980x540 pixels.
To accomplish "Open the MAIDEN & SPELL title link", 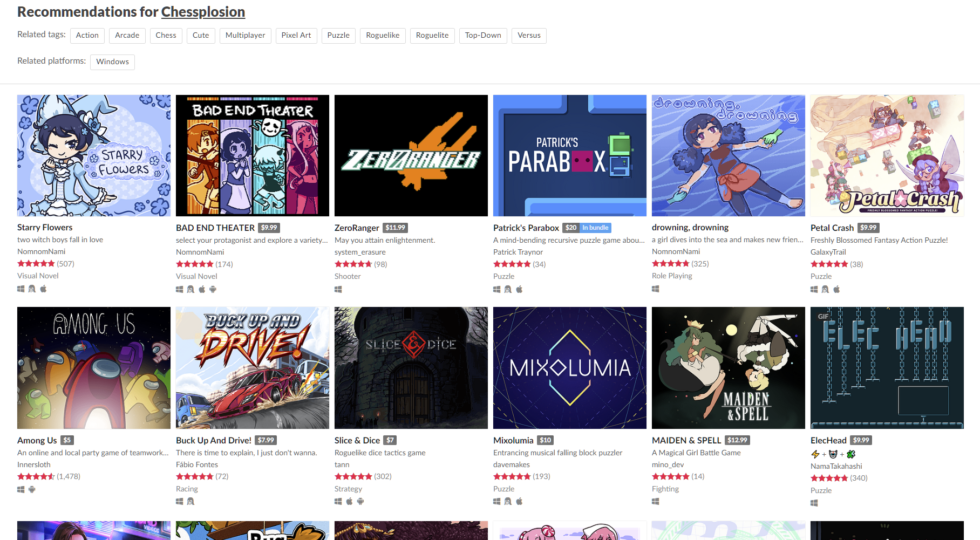I will click(686, 440).
